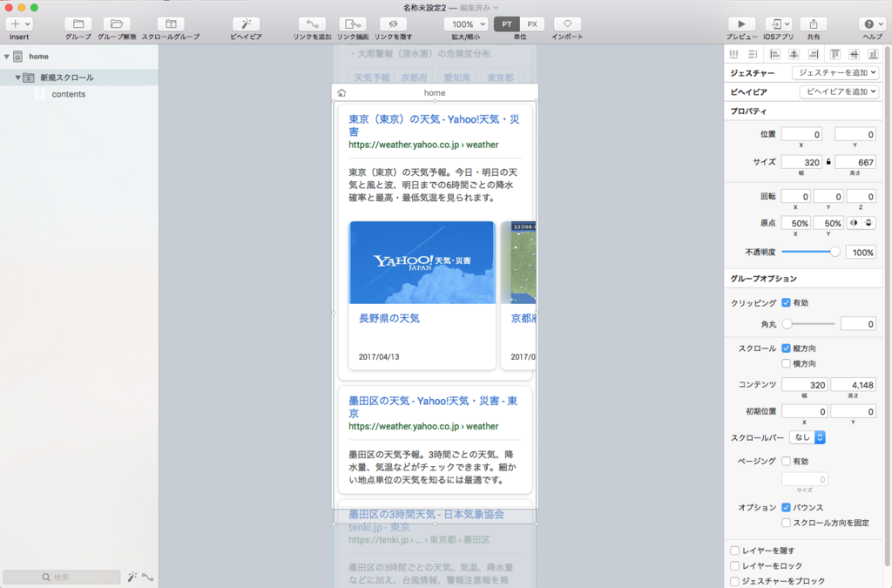Click the 共有 share icon
The height and width of the screenshot is (588, 892).
814,24
